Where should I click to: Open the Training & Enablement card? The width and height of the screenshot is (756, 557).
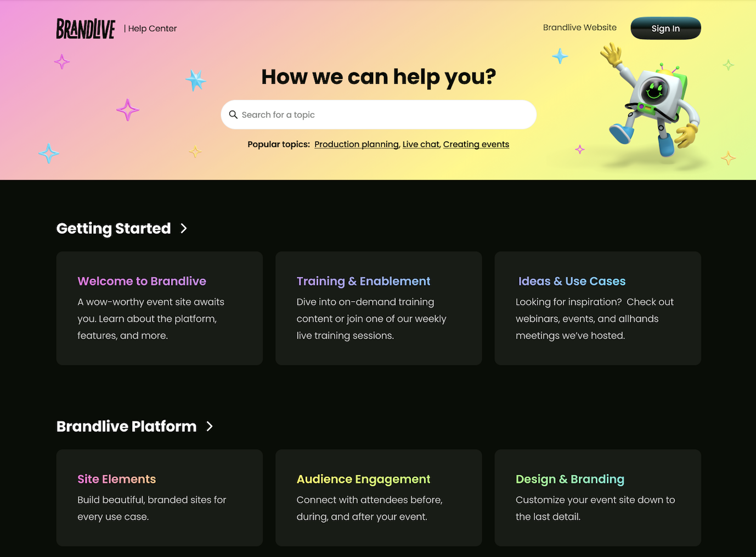point(379,308)
